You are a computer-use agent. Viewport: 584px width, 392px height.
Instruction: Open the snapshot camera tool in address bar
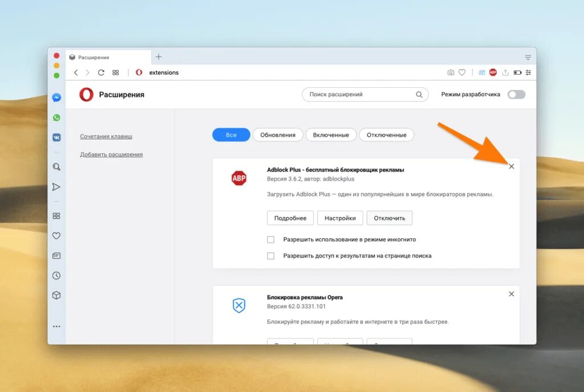tap(451, 72)
